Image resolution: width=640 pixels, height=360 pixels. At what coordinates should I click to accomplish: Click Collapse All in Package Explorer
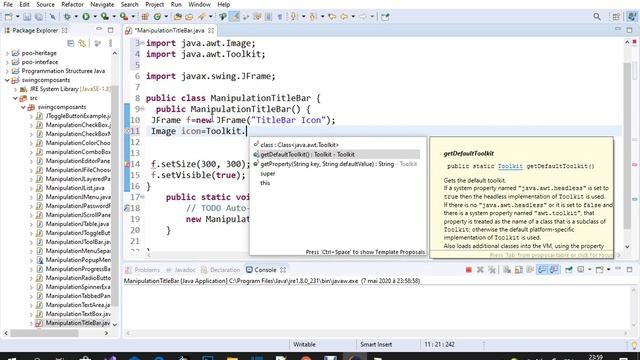coord(71,43)
